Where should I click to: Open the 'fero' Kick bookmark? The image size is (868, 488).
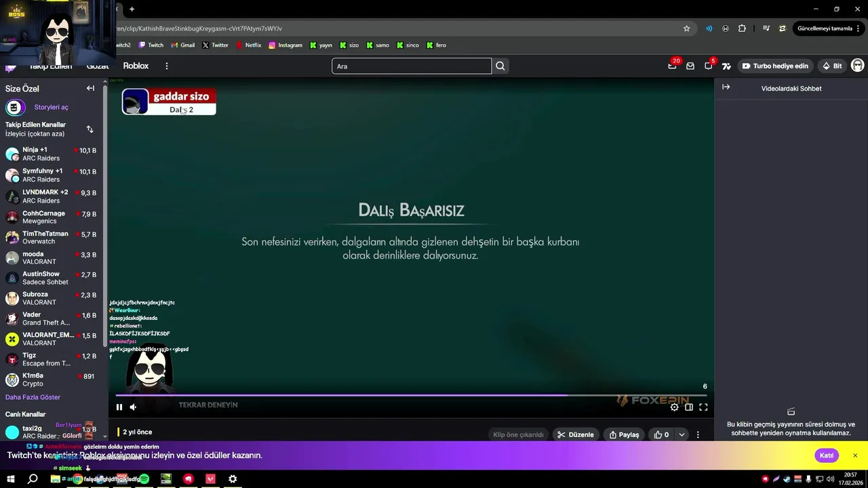(436, 45)
